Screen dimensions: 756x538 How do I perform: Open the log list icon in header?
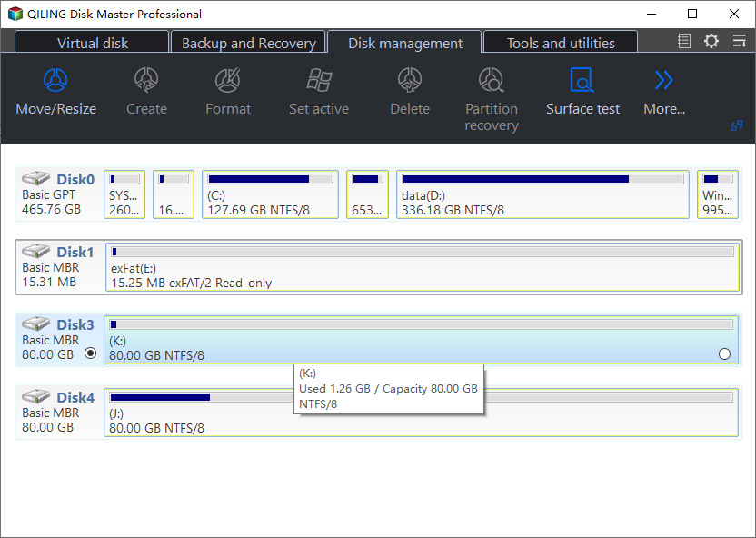coord(683,41)
